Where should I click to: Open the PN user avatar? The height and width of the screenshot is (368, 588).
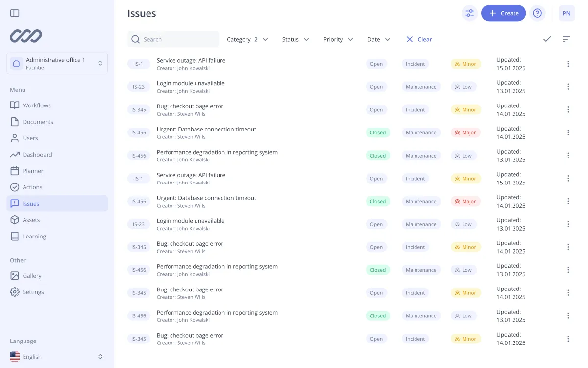(x=566, y=13)
